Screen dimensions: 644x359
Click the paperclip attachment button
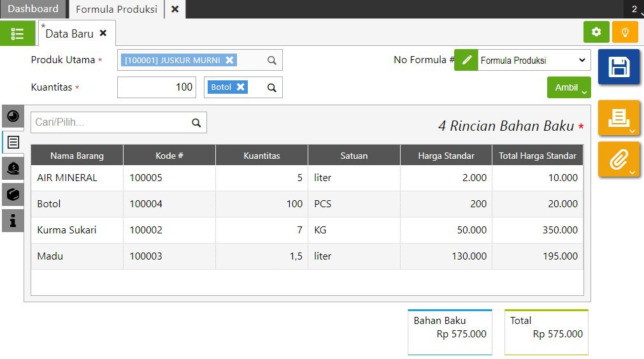[x=619, y=159]
